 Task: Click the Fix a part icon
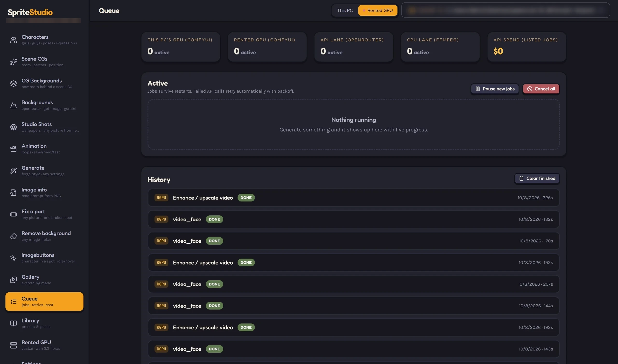coord(14,214)
